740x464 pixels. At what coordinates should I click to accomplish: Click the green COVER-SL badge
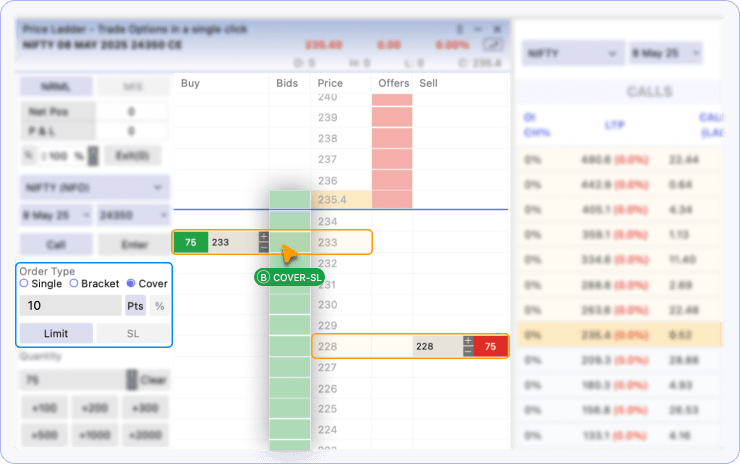click(286, 277)
